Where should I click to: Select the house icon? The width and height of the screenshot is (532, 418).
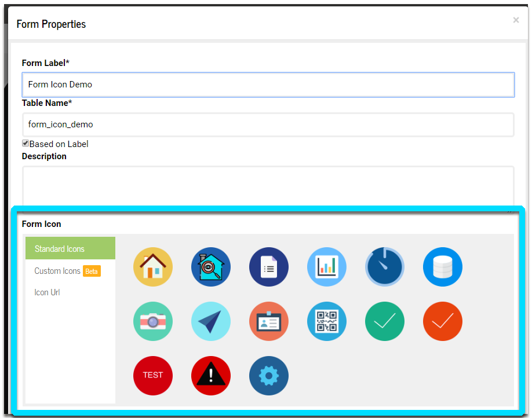point(153,267)
